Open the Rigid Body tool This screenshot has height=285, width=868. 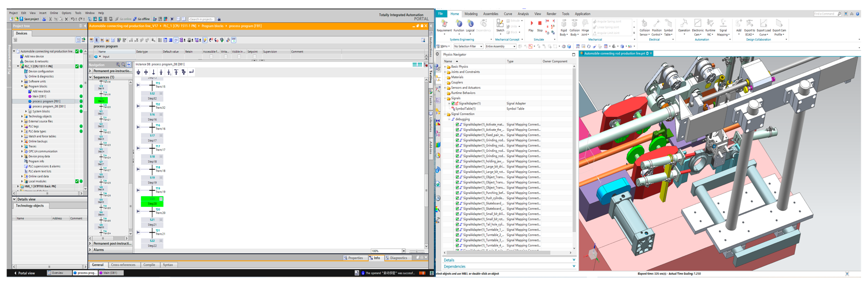click(x=563, y=24)
